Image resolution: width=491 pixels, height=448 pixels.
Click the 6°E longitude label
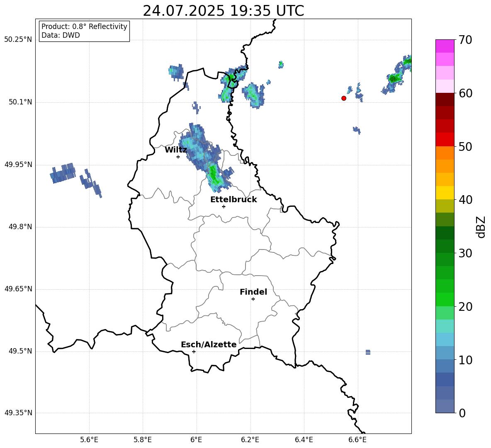coord(196,440)
